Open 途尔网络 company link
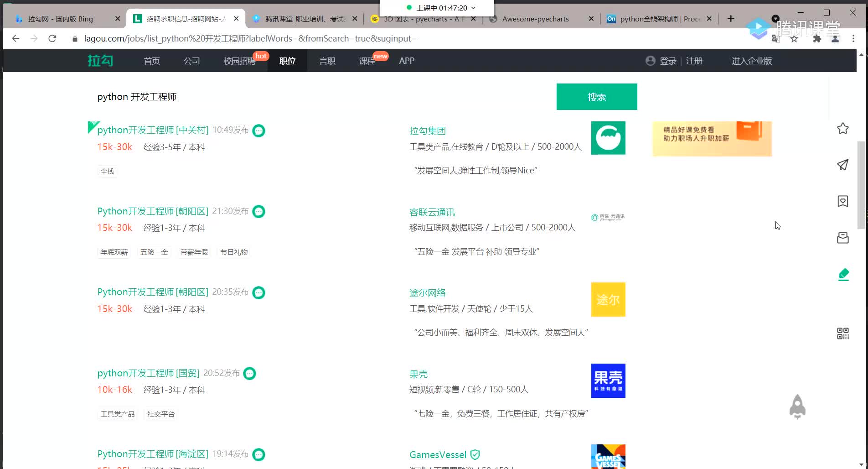The image size is (868, 469). coord(428,293)
